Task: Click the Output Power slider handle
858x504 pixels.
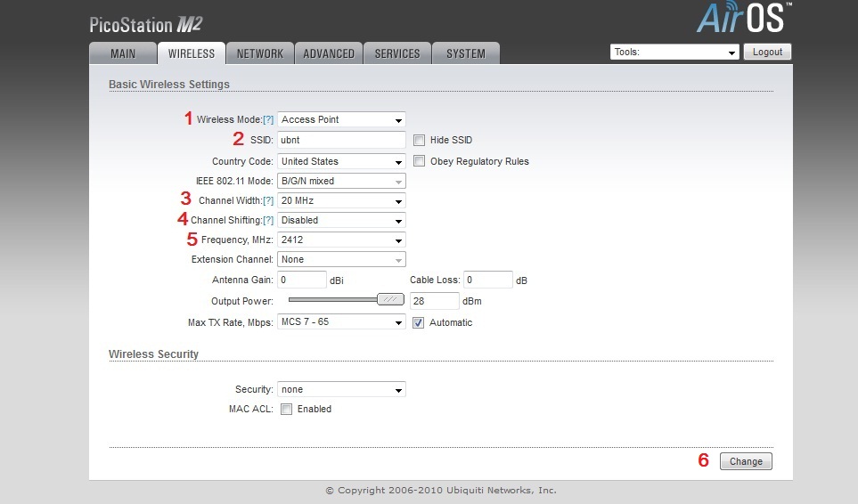Action: [391, 299]
